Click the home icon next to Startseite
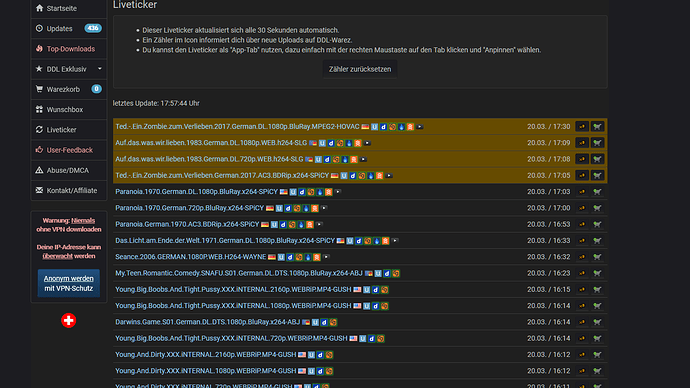 39,8
